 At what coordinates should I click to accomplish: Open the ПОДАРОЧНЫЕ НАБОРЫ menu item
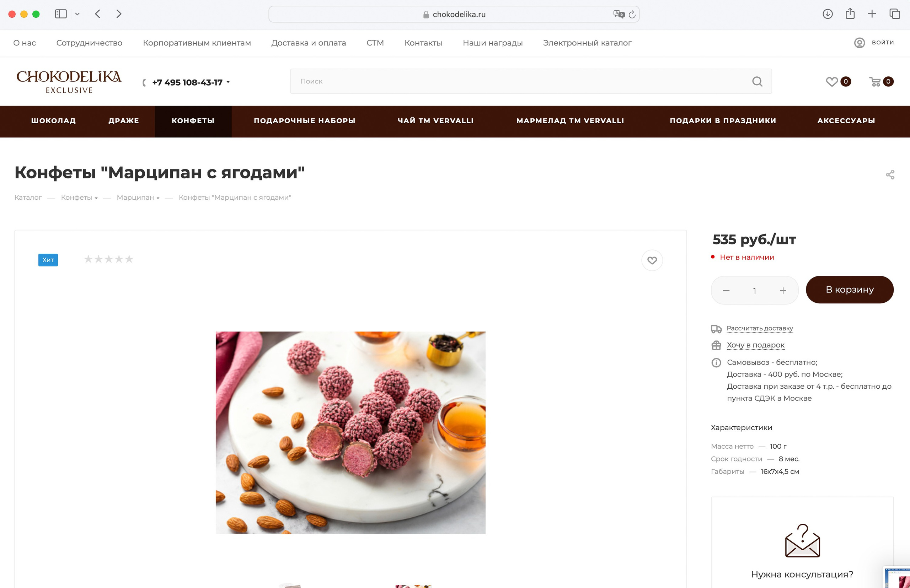[x=305, y=121]
